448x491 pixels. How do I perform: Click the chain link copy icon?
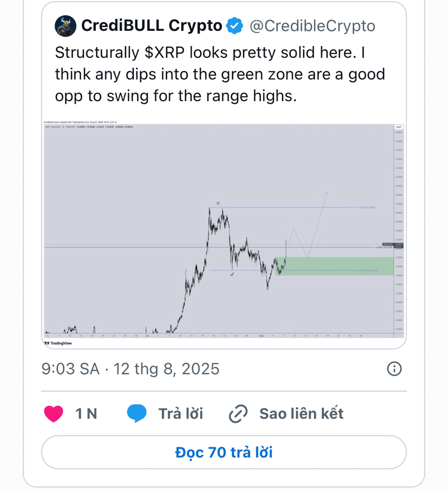(238, 414)
